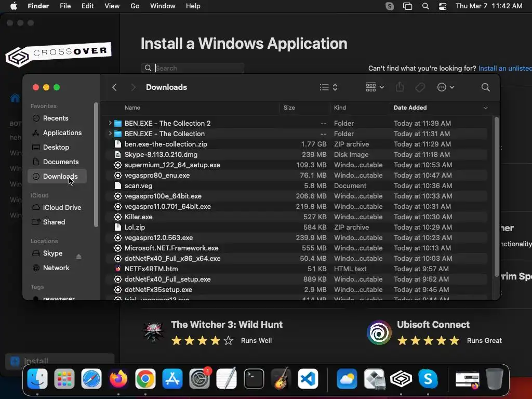The width and height of the screenshot is (532, 399).
Task: Select the Skype-8.113.0.210.dmg file
Action: (297, 154)
